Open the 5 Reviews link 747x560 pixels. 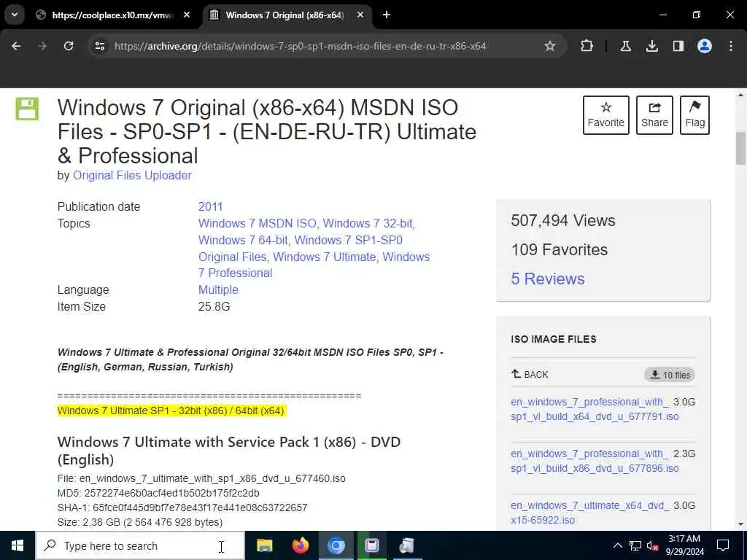pos(547,279)
